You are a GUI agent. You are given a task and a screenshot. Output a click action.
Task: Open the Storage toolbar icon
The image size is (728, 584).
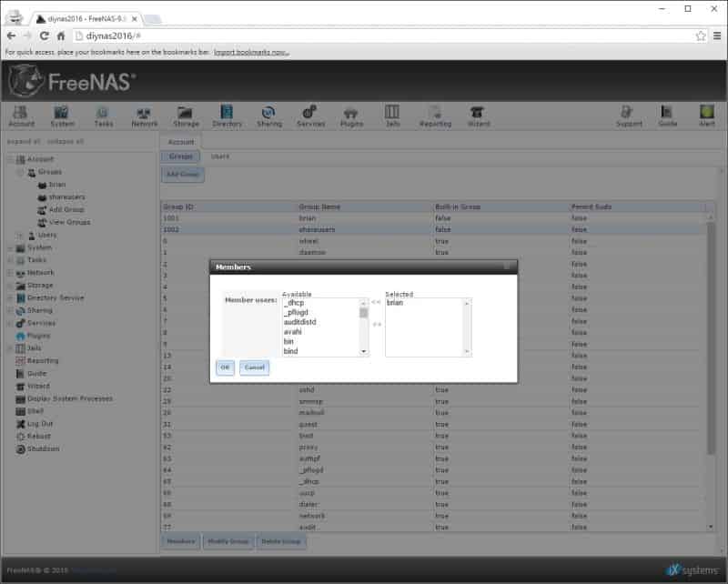tap(186, 116)
